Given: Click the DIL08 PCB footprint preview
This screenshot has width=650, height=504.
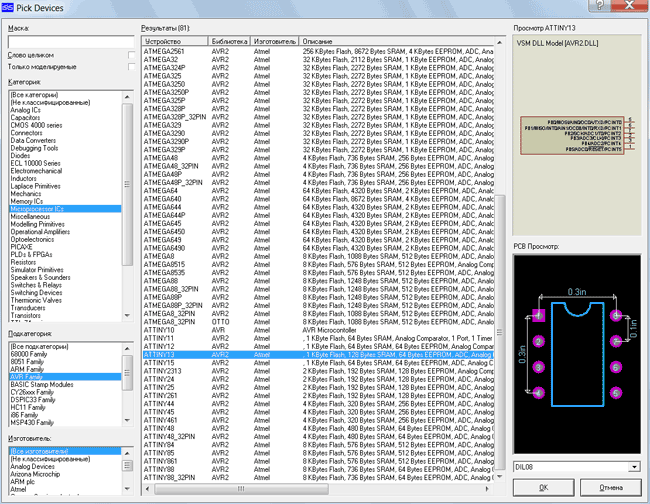Looking at the screenshot, I should click(x=577, y=354).
